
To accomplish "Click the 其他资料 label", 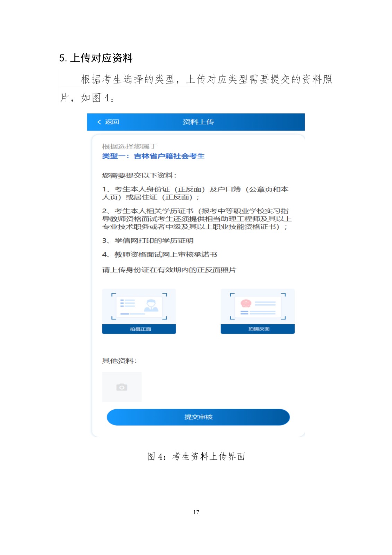I will pos(119,361).
